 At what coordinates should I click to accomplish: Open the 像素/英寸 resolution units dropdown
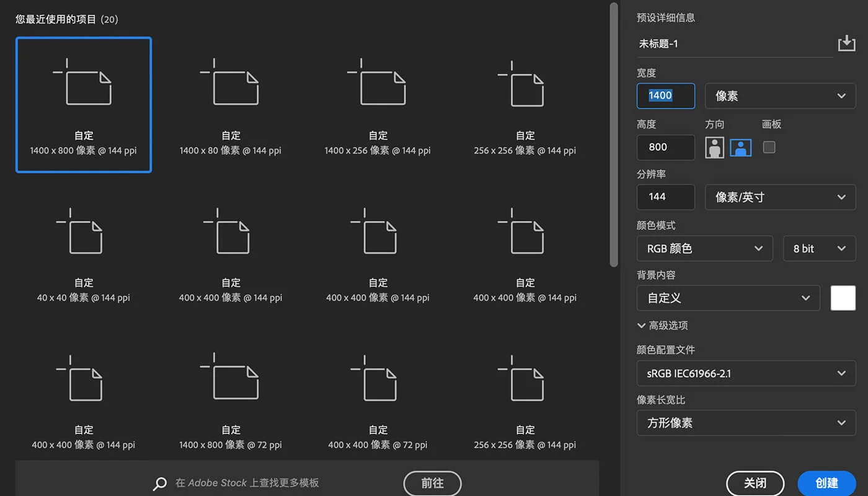click(780, 197)
